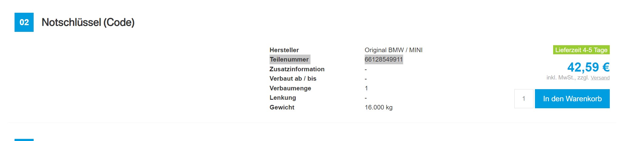
Task: Click the Lenkung label
Action: click(x=283, y=98)
